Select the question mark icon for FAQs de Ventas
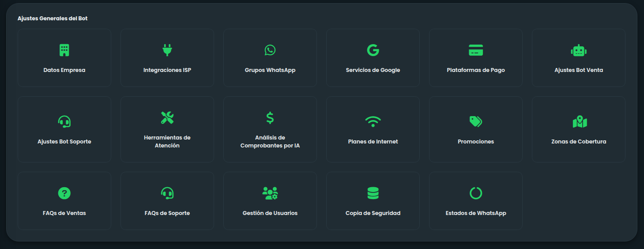This screenshot has height=249, width=644. (64, 193)
